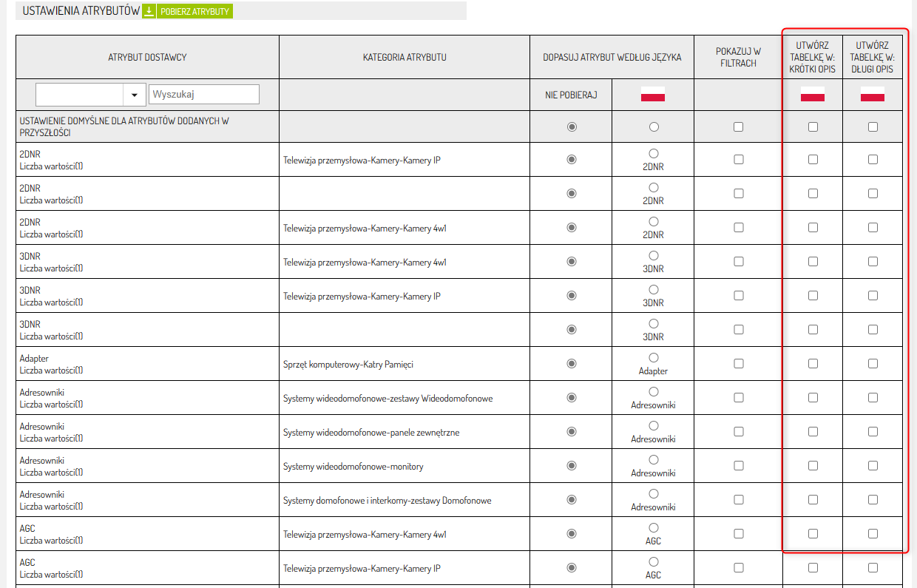Click Polish flag under Krótki opis column
The height and width of the screenshot is (588, 917).
pos(813,94)
